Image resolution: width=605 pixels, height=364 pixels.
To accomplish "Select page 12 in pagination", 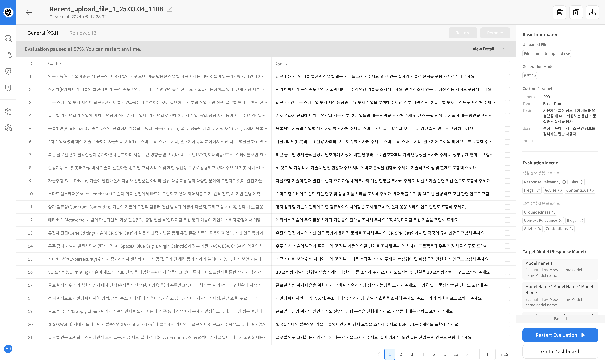I will (456, 354).
